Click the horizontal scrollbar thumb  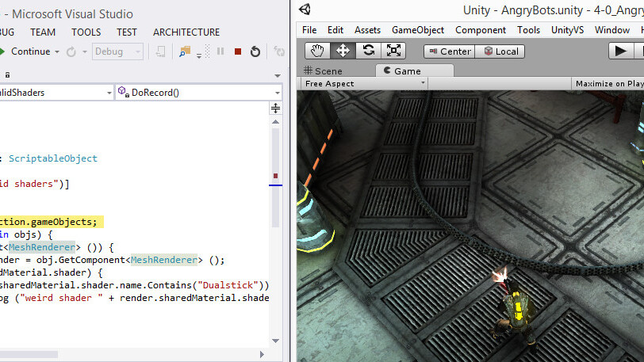(29, 355)
